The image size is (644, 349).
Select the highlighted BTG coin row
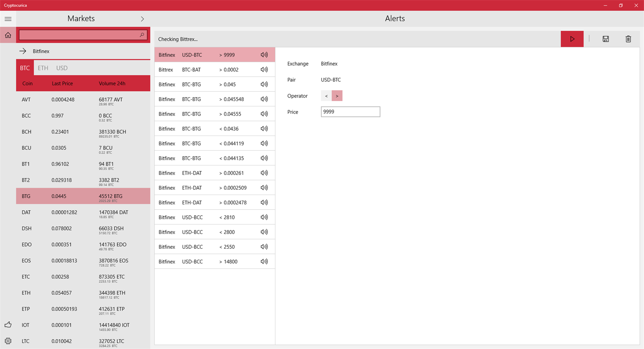83,196
